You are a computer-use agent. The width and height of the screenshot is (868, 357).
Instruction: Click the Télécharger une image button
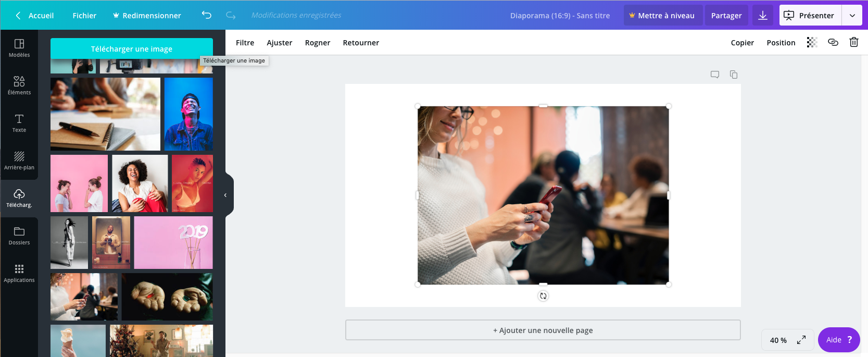[132, 48]
